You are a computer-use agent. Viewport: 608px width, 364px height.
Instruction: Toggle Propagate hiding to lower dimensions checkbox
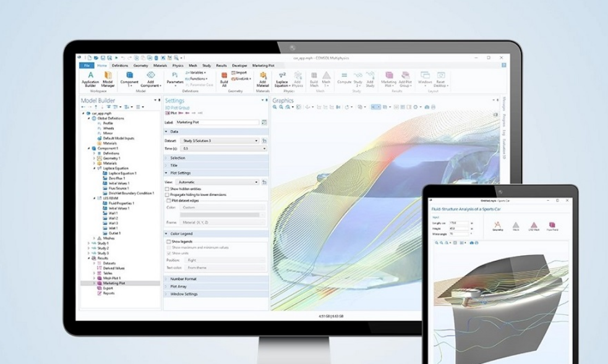point(168,195)
